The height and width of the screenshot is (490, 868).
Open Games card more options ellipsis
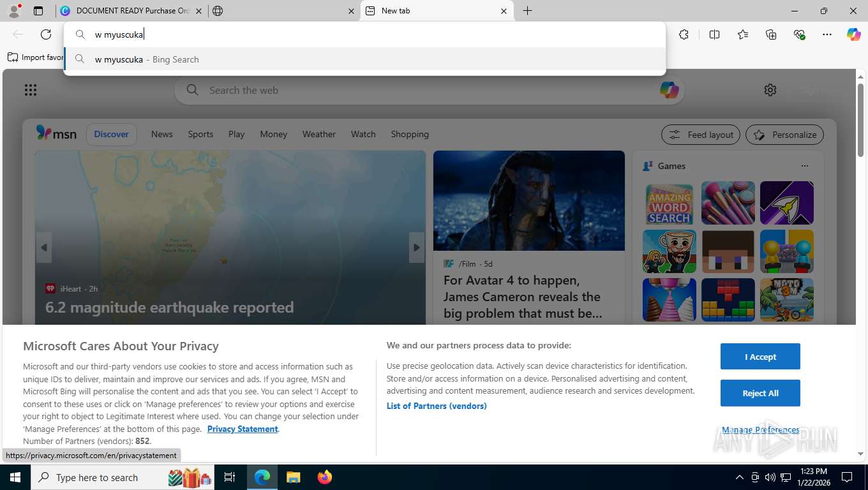pyautogui.click(x=805, y=166)
